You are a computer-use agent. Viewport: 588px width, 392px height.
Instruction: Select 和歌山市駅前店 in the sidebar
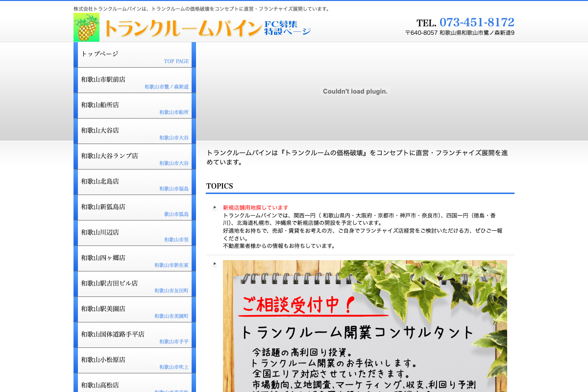coord(135,80)
